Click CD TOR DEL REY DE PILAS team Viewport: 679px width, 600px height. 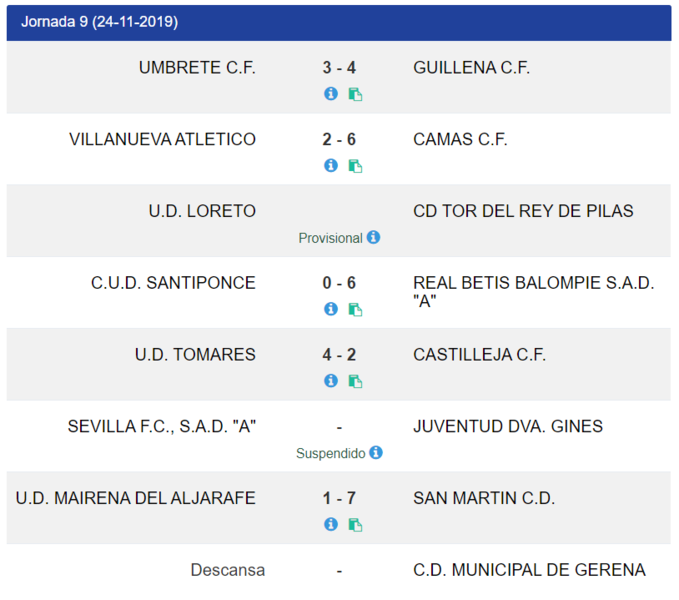click(x=523, y=211)
